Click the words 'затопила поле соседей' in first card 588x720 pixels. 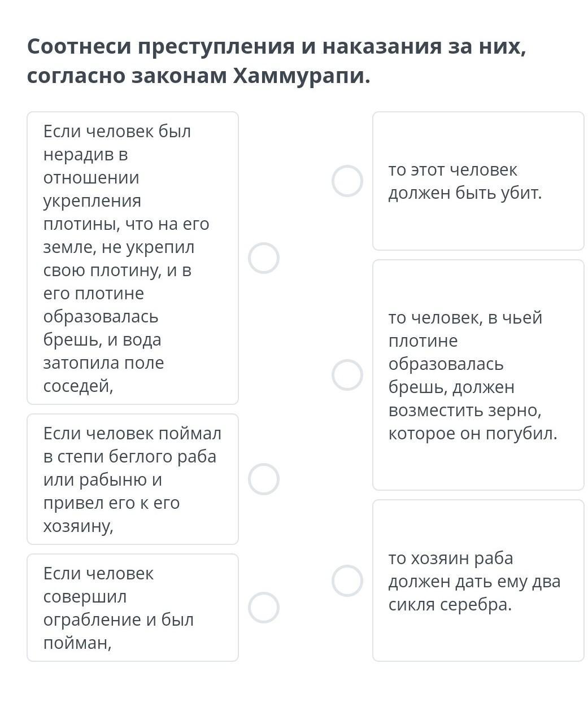104,374
